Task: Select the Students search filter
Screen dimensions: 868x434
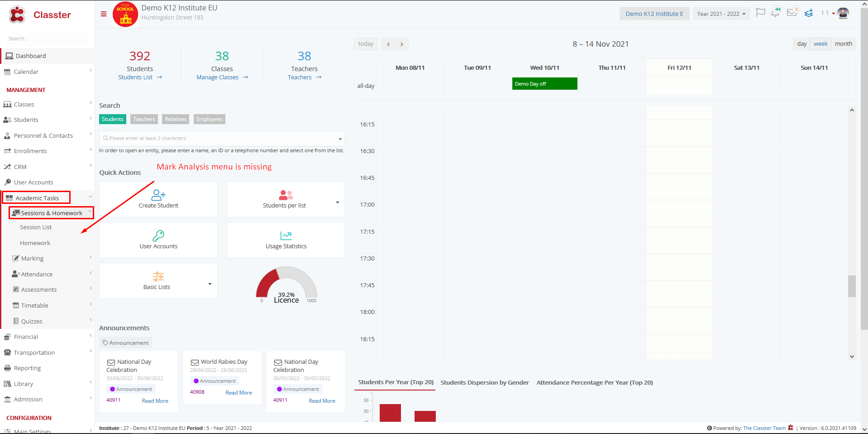Action: tap(113, 119)
